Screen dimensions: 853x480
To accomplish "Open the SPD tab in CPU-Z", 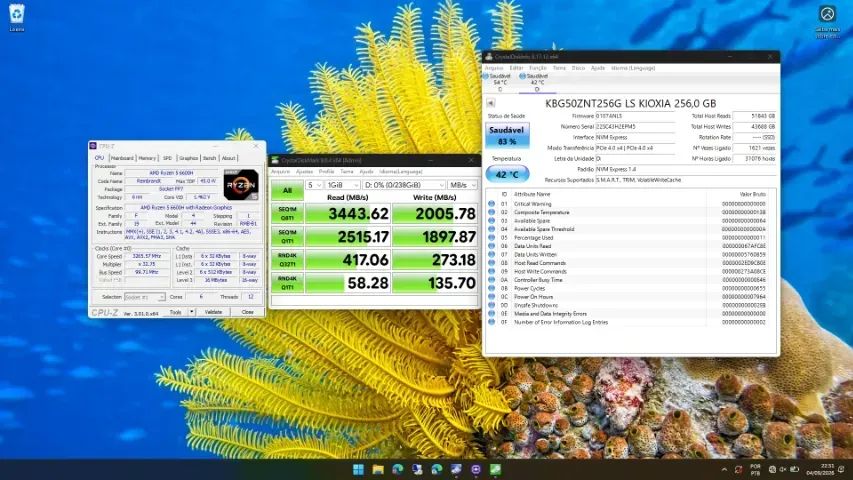I will tap(167, 158).
